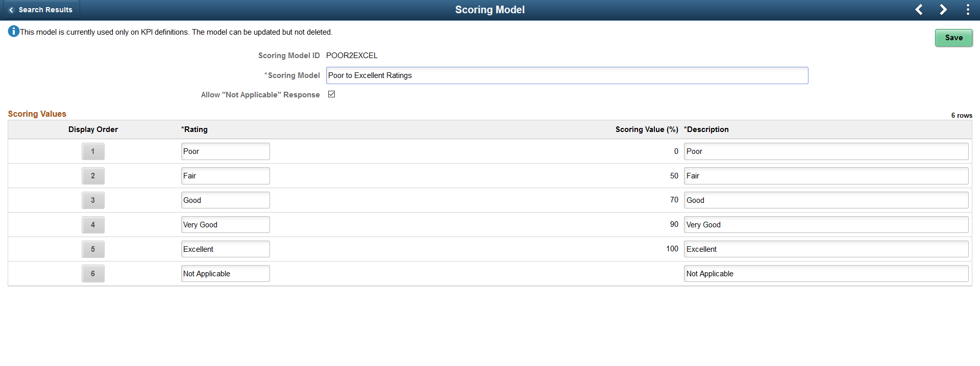This screenshot has width=980, height=366.
Task: Edit the Poor description field
Action: pos(826,151)
